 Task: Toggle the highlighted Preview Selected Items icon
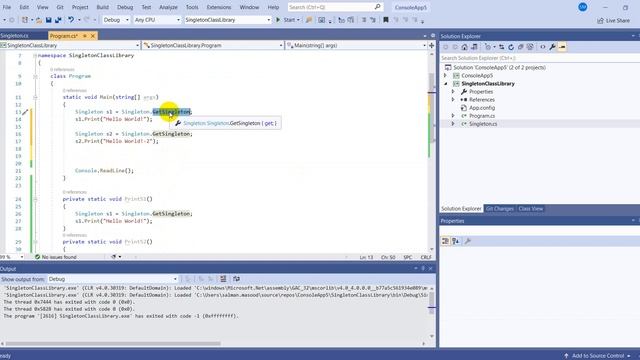(562, 47)
